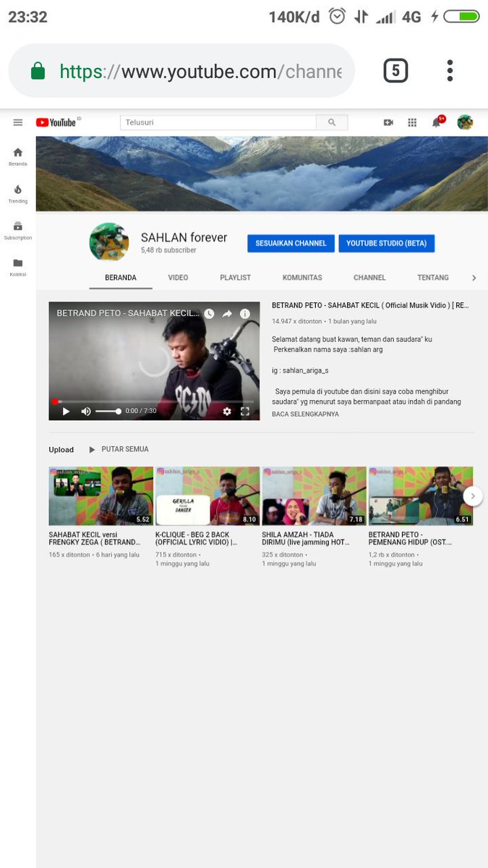Open the KOMUNITAS tab

pos(302,278)
